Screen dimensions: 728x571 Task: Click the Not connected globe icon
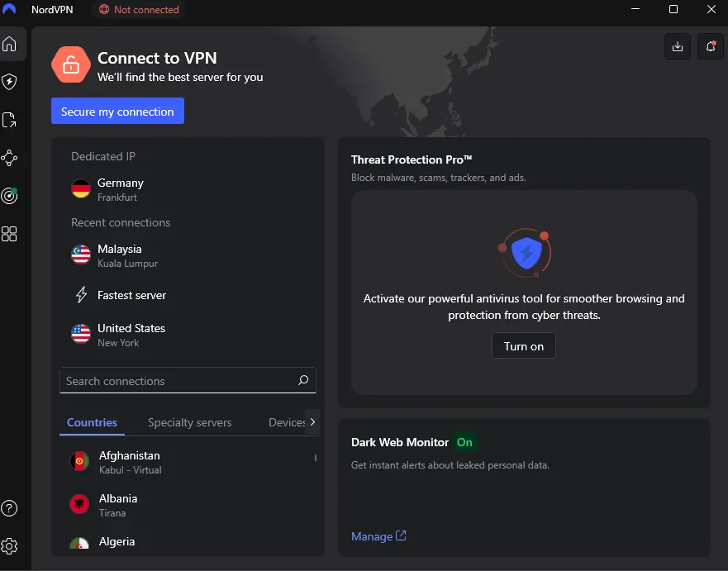(104, 9)
